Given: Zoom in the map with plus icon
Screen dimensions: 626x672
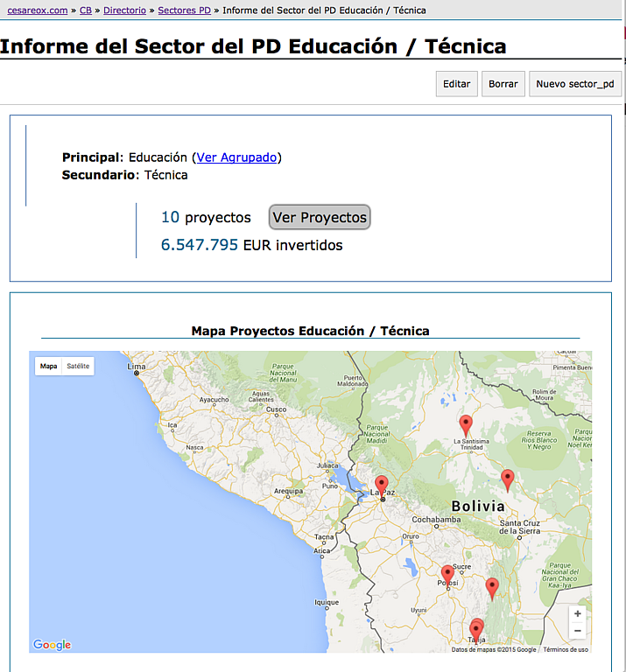Looking at the screenshot, I should pos(578,613).
